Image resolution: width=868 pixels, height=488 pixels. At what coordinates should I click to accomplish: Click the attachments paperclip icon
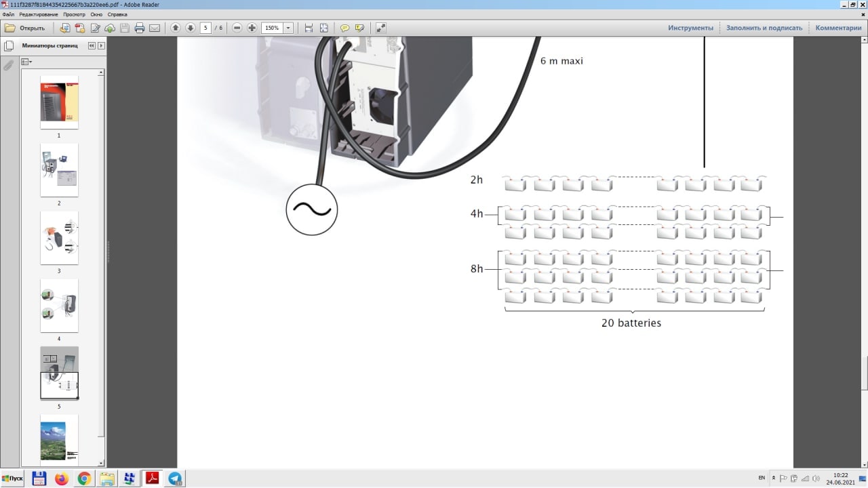(9, 65)
